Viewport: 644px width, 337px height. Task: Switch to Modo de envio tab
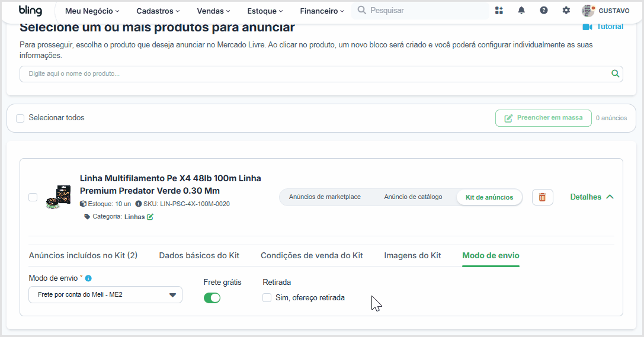click(491, 255)
